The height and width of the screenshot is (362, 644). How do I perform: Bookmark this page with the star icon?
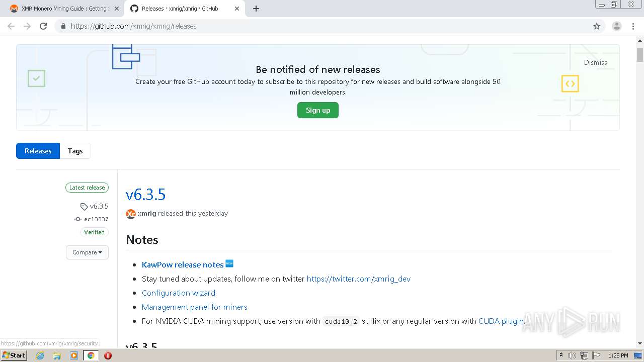[x=597, y=26]
